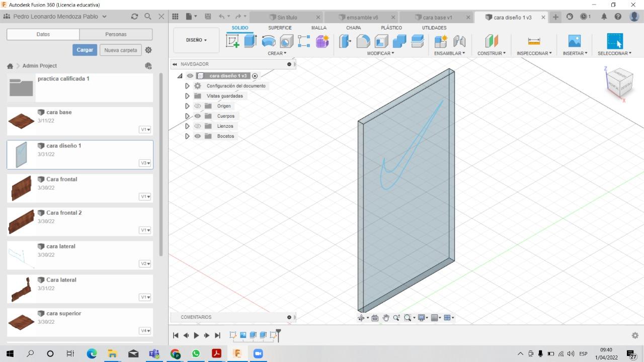Click the Joint icon in Ensamblar
This screenshot has height=362, width=644.
point(459,41)
